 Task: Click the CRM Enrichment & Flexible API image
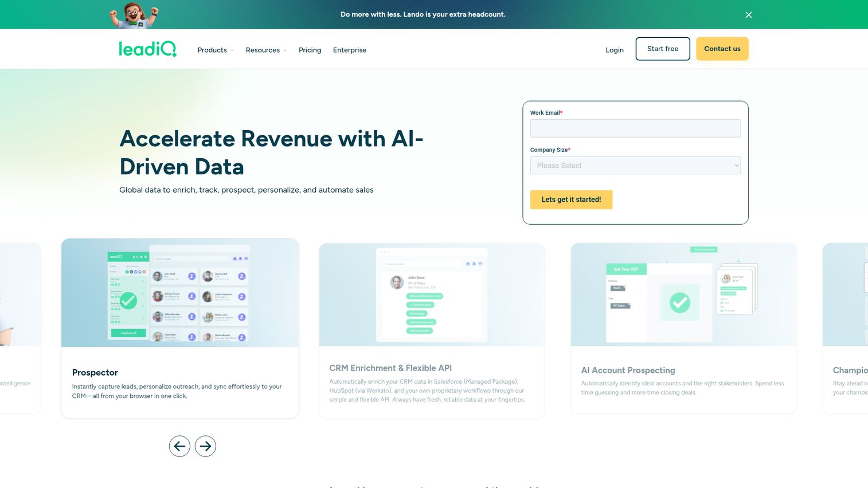tap(432, 295)
